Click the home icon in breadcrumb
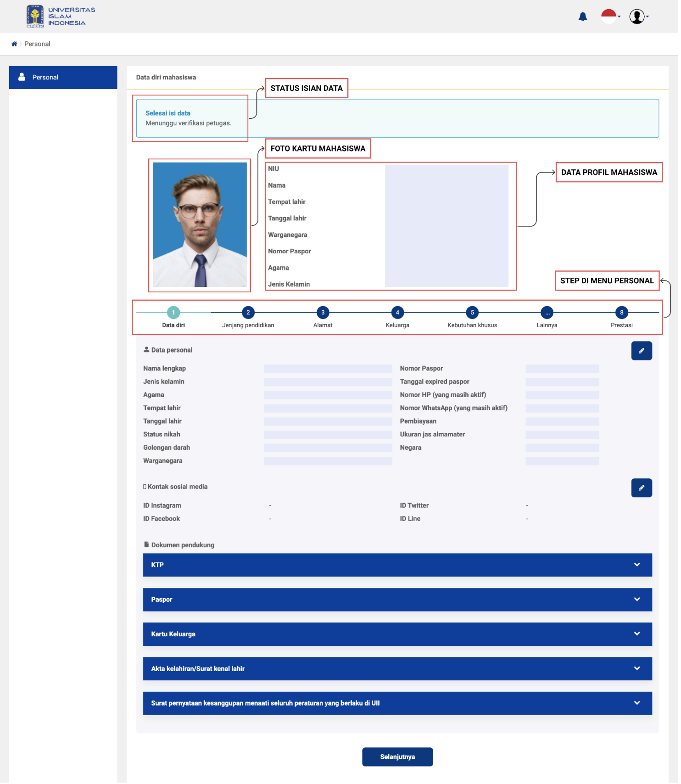The width and height of the screenshot is (681, 784). pos(14,44)
